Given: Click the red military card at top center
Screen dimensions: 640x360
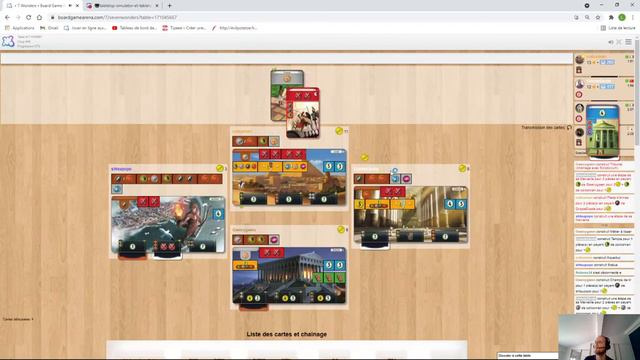Looking at the screenshot, I should (x=302, y=113).
